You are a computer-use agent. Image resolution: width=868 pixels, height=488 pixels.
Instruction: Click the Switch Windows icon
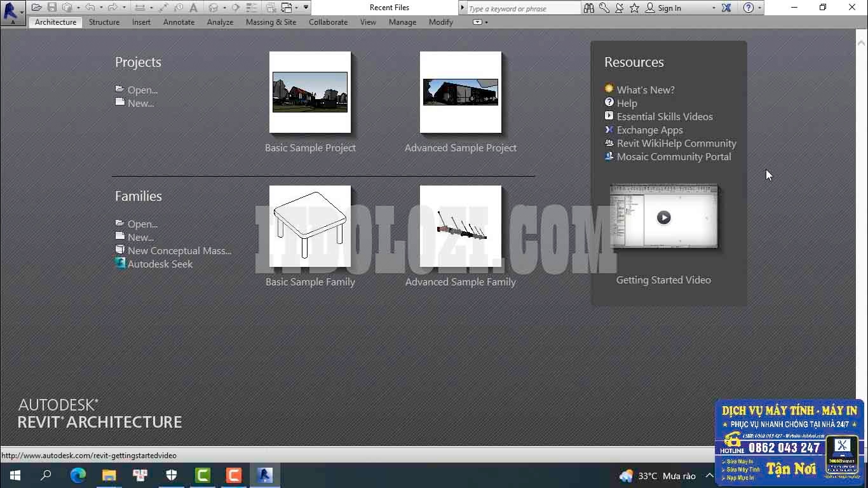(x=287, y=8)
